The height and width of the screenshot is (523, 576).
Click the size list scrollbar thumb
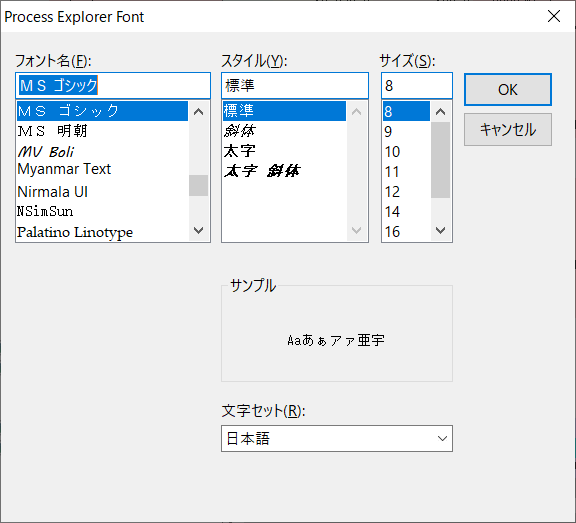[440, 160]
